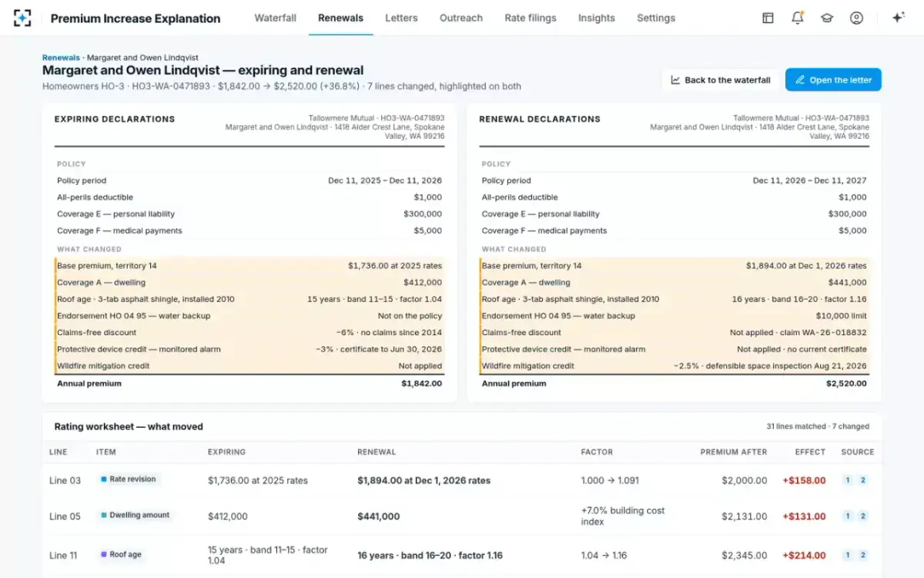Image resolution: width=924 pixels, height=578 pixels.
Task: Click the Roof age tag
Action: click(121, 554)
